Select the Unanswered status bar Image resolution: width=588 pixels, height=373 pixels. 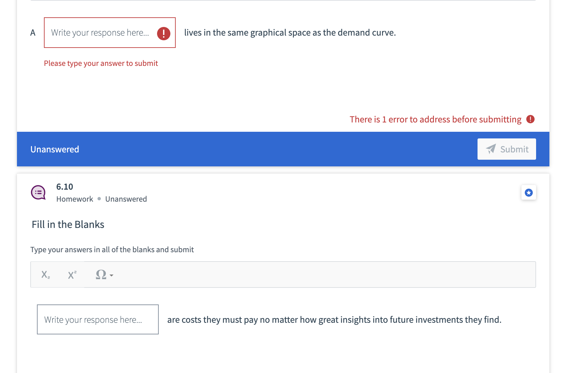tap(55, 149)
